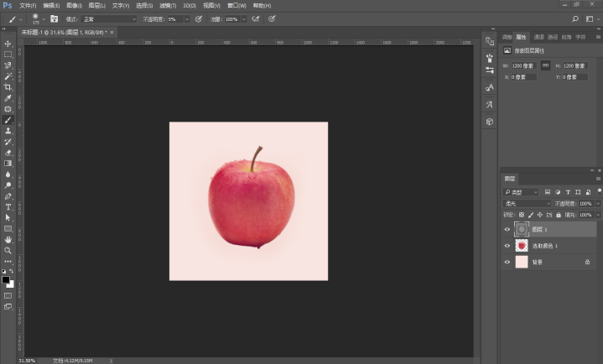The height and width of the screenshot is (364, 603).
Task: Select the Zoom tool
Action: click(x=8, y=251)
